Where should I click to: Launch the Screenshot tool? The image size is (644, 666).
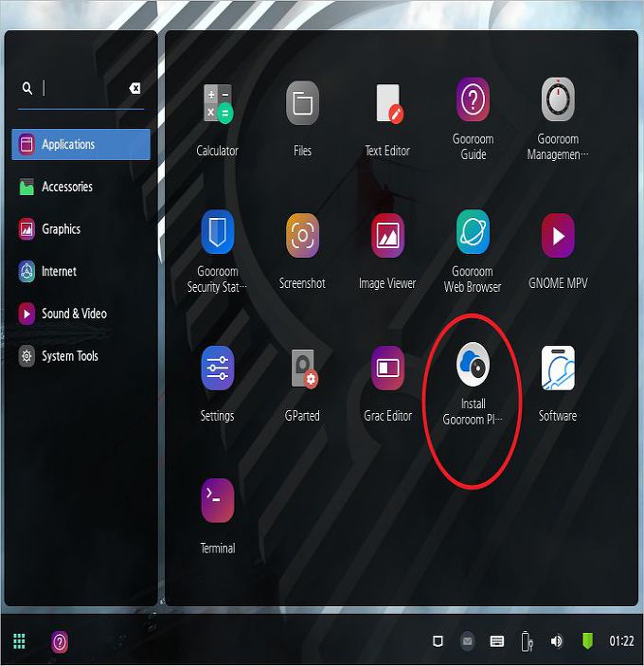coord(302,236)
